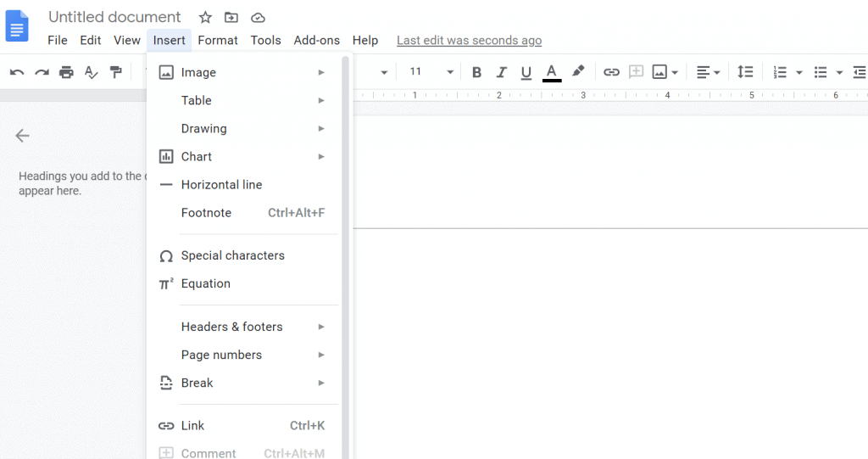Click the Redo arrow
This screenshot has height=459, width=868.
tap(42, 72)
